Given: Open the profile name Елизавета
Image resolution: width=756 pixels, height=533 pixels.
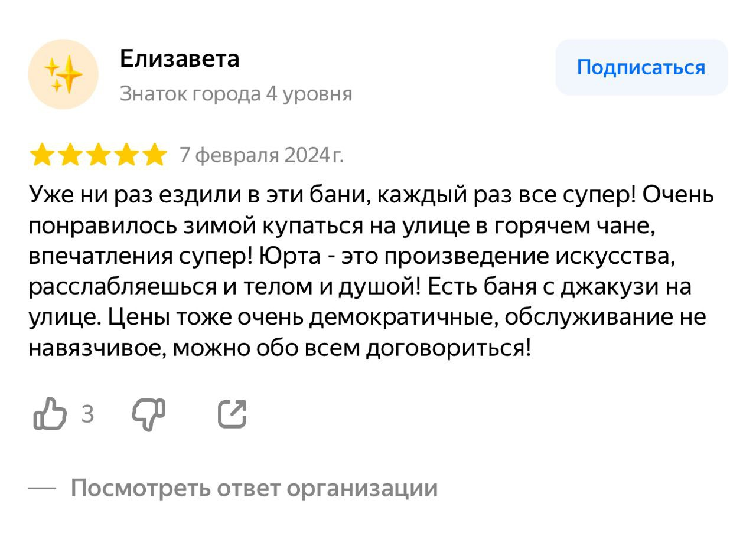Looking at the screenshot, I should coord(180,58).
